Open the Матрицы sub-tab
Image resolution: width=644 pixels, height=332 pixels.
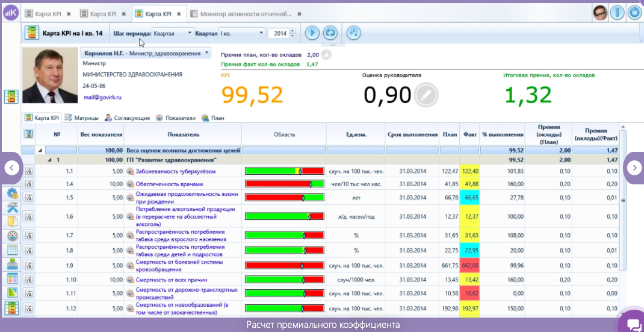82,117
